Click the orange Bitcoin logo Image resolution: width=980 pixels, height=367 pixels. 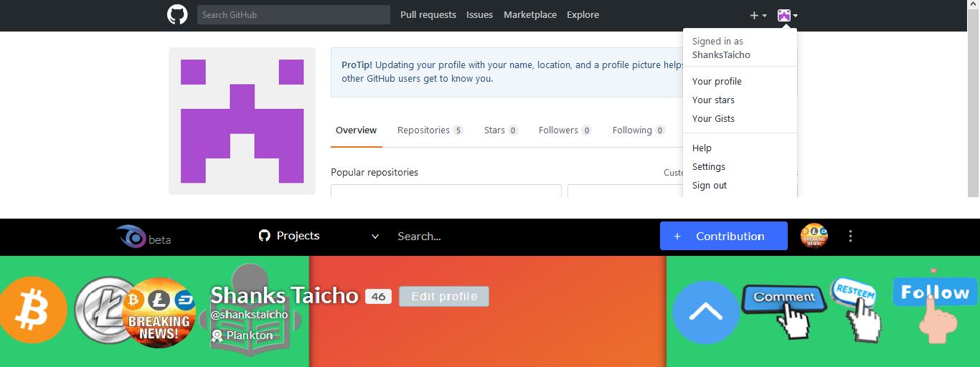pyautogui.click(x=33, y=311)
